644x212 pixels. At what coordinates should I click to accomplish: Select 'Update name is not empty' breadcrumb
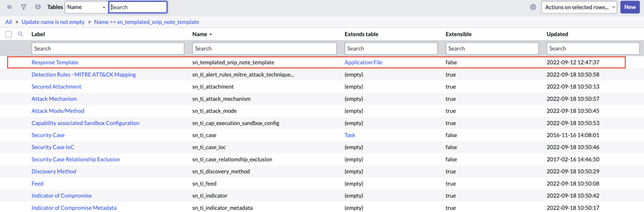(x=53, y=22)
